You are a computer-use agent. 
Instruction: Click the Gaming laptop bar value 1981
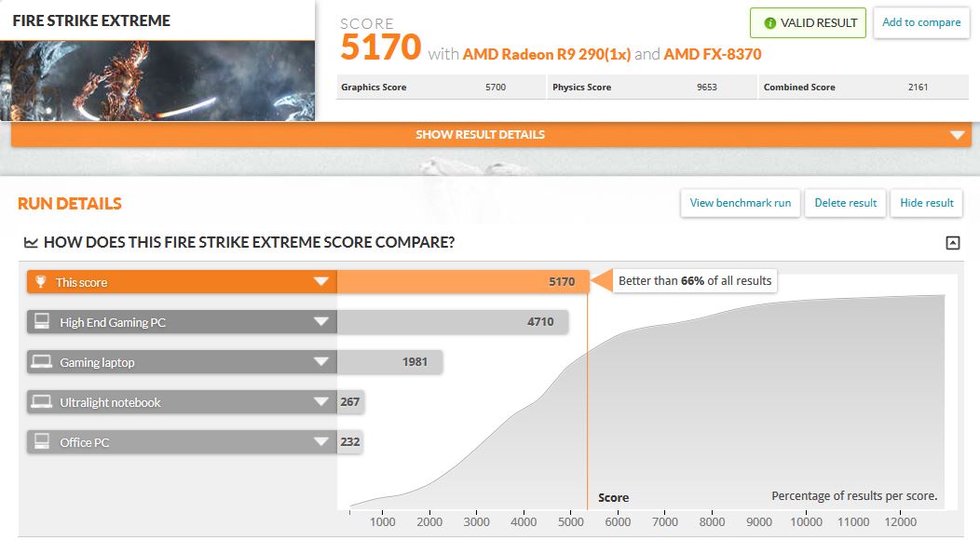[x=415, y=362]
